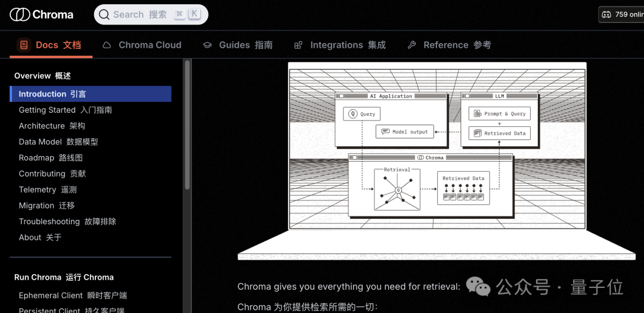Open the Chroma Cloud tab
The width and height of the screenshot is (644, 313).
(150, 45)
